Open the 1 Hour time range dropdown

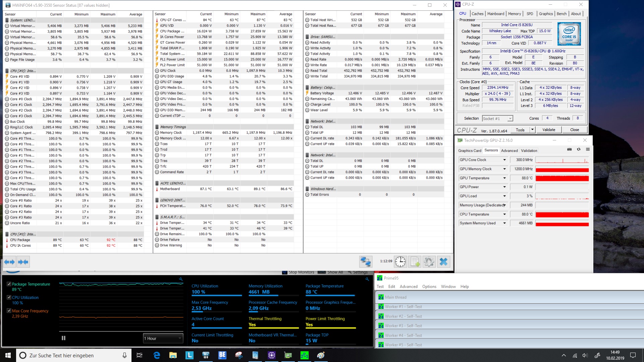tap(163, 339)
